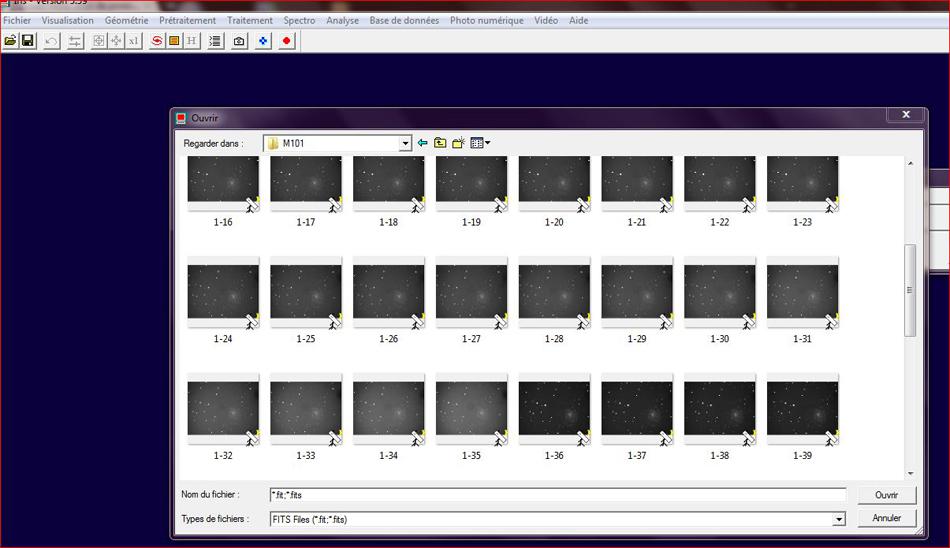This screenshot has width=950, height=548.
Task: Expand the 'Types de fichiers' dropdown
Action: 839,520
